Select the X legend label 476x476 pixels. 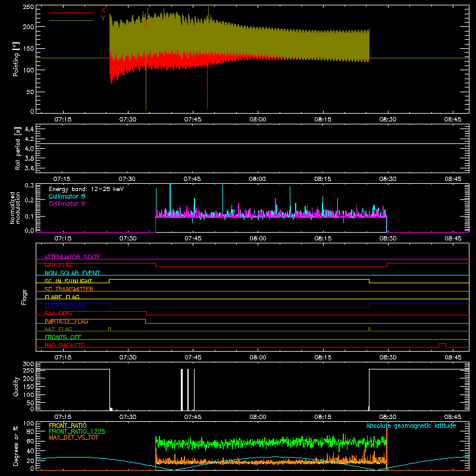(x=103, y=11)
